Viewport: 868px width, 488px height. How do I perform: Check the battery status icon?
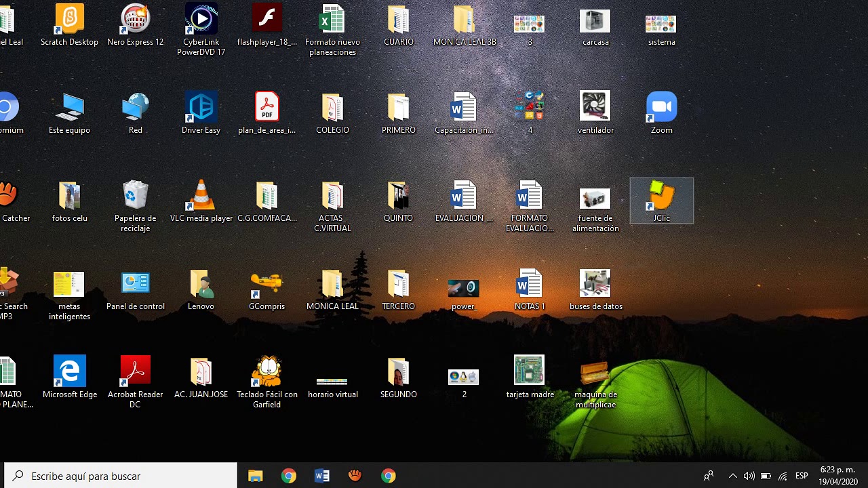pyautogui.click(x=766, y=476)
